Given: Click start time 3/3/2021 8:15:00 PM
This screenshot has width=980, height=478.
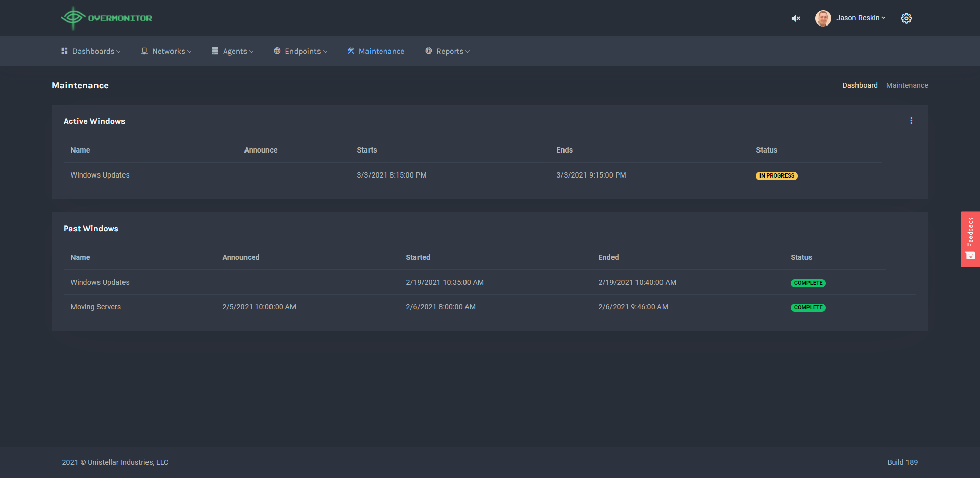Looking at the screenshot, I should tap(391, 175).
